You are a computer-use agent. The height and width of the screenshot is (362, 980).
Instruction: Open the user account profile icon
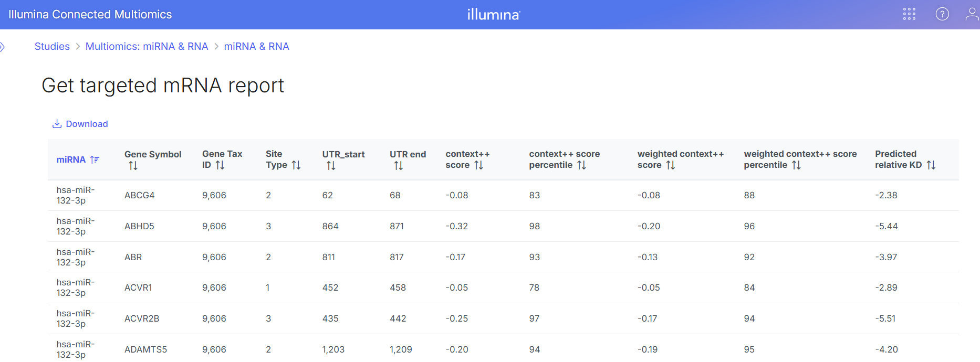(x=972, y=14)
